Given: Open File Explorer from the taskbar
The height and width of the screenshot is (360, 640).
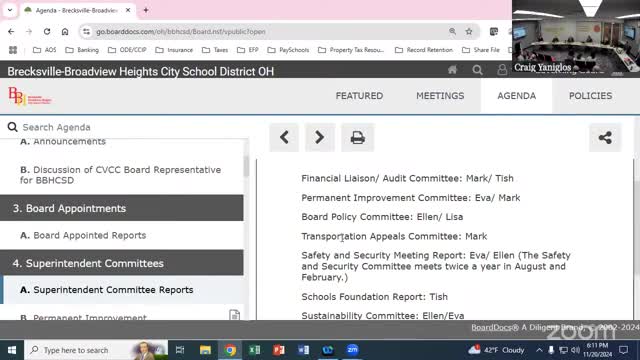Looking at the screenshot, I should [x=205, y=350].
